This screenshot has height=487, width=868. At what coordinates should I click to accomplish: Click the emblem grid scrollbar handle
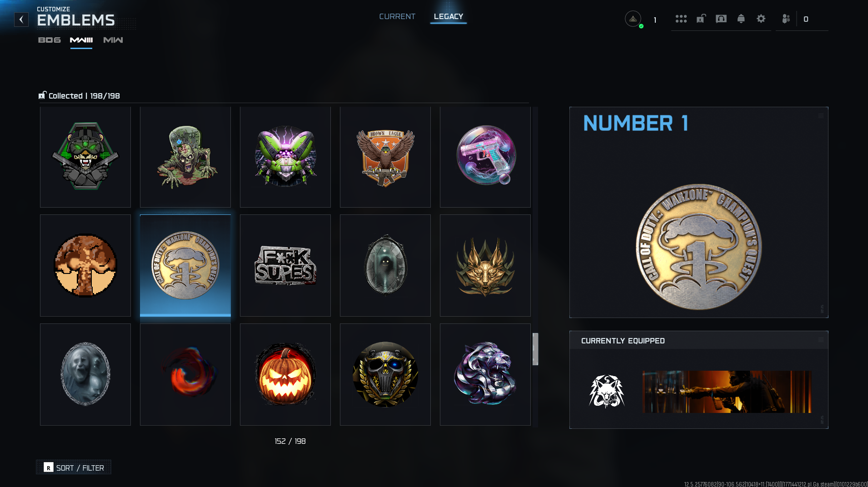pyautogui.click(x=535, y=349)
